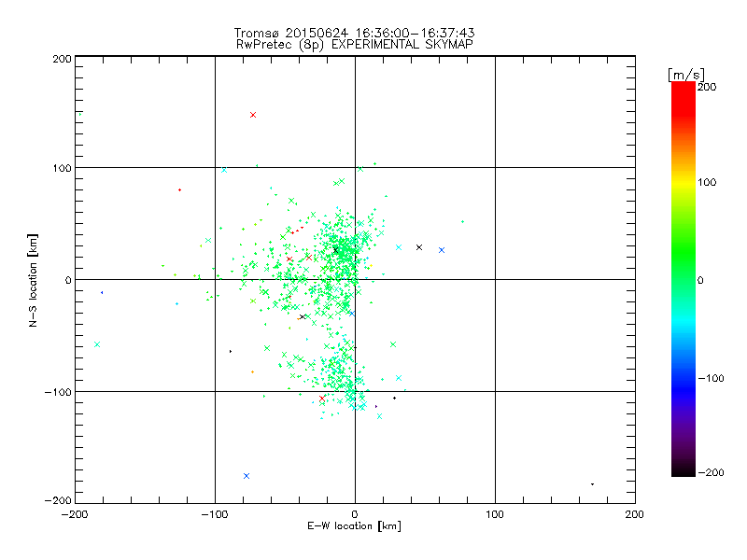Click the orange dot below the main cluster's left side
Viewport: 747px width, 560px height.
click(x=252, y=371)
